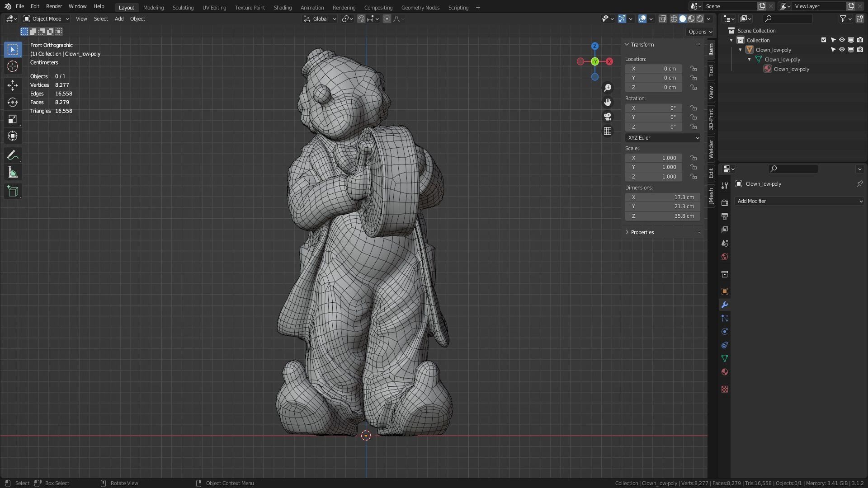Open the World properties tab icon
The width and height of the screenshot is (868, 488).
[x=725, y=257]
